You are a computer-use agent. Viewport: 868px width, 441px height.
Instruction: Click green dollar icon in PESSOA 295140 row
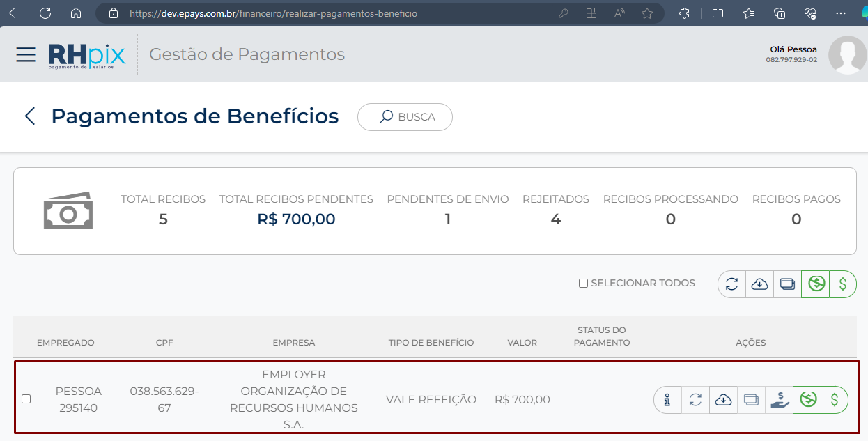point(835,400)
